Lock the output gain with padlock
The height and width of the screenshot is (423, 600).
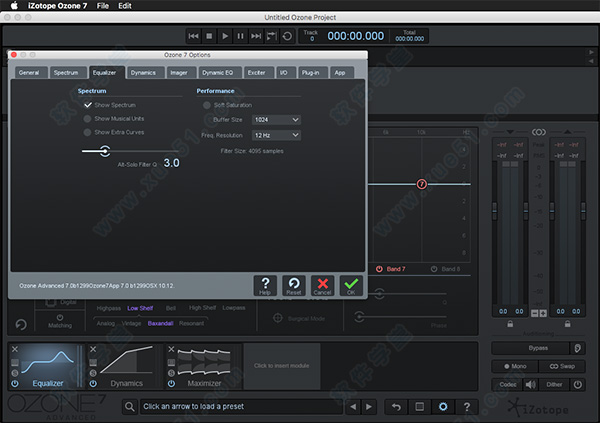click(567, 324)
